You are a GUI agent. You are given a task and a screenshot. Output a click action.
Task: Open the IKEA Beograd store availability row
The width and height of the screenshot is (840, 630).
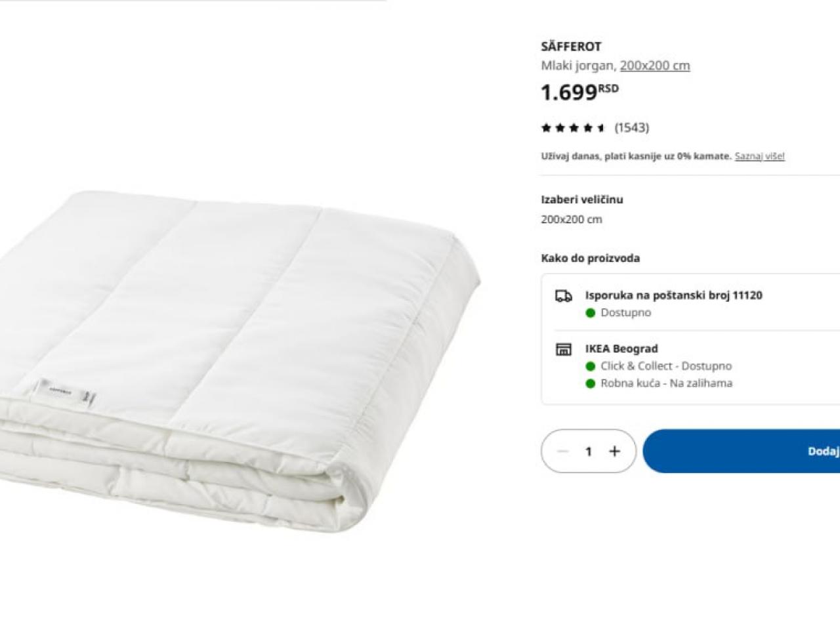coord(690,366)
